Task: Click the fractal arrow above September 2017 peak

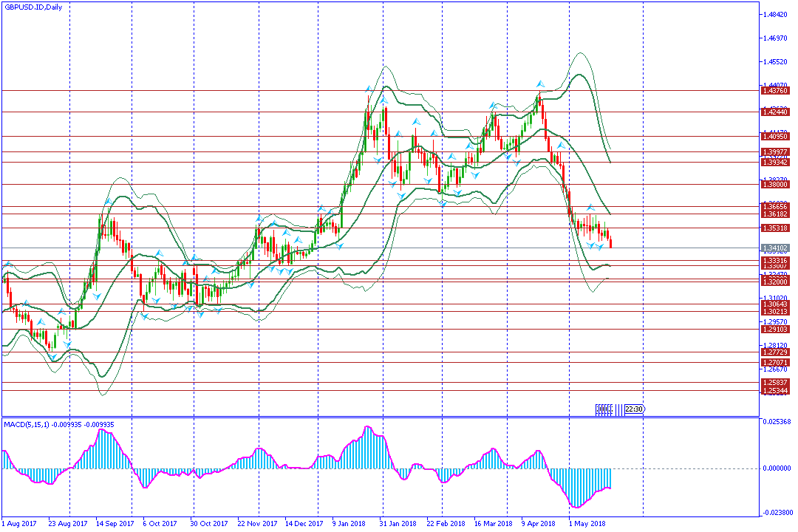Action: (x=108, y=200)
